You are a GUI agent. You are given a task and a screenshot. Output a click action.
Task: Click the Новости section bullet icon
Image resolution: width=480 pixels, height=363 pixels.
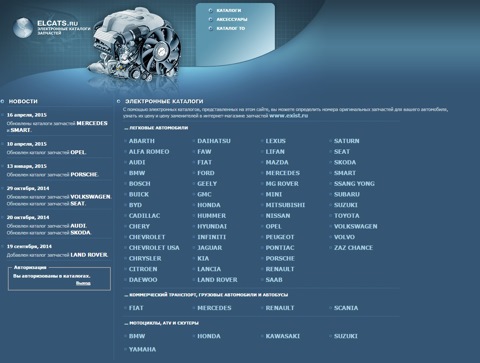pos(3,101)
